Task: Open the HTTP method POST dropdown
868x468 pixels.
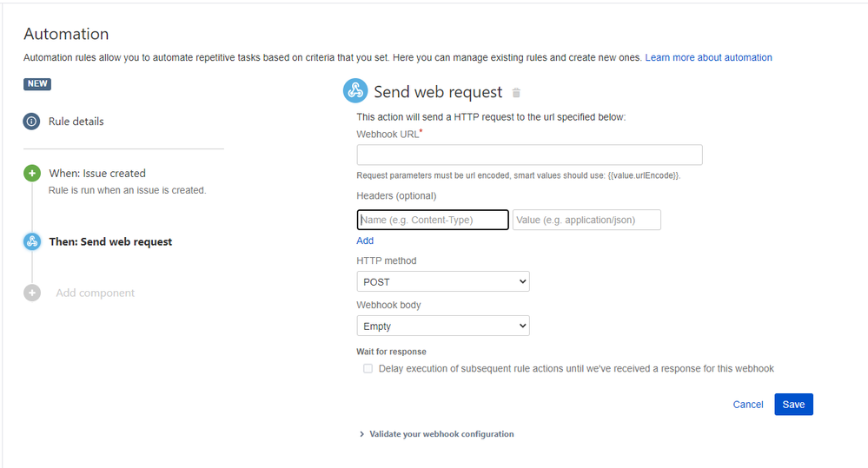Action: tap(442, 282)
